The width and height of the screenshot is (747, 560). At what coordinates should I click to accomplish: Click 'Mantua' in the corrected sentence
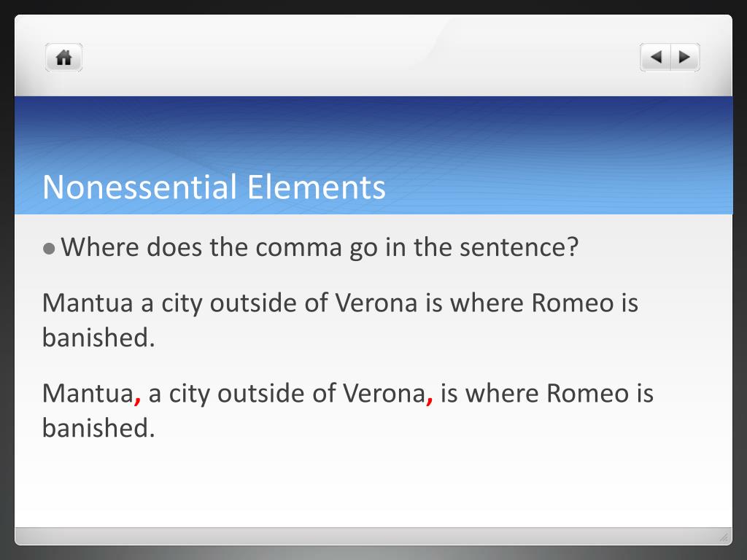tap(88, 393)
